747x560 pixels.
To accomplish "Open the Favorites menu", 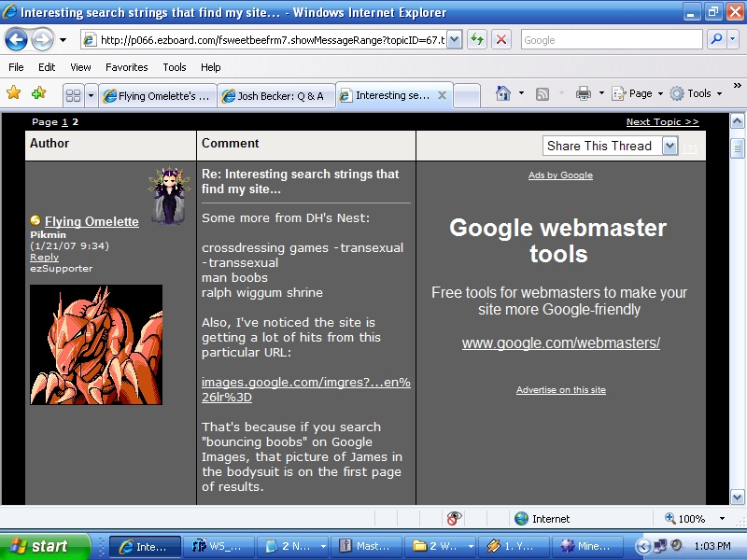I will tap(127, 67).
